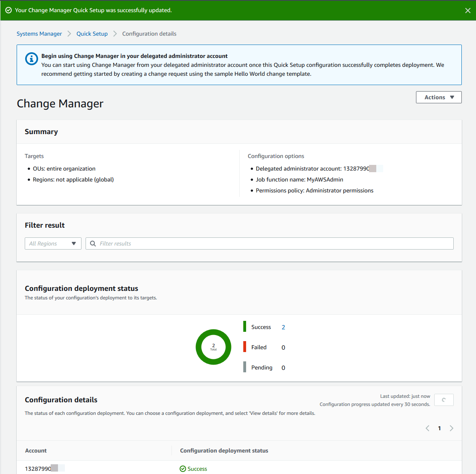476x474 pixels.
Task: Go to next page of configuration details
Action: [451, 428]
